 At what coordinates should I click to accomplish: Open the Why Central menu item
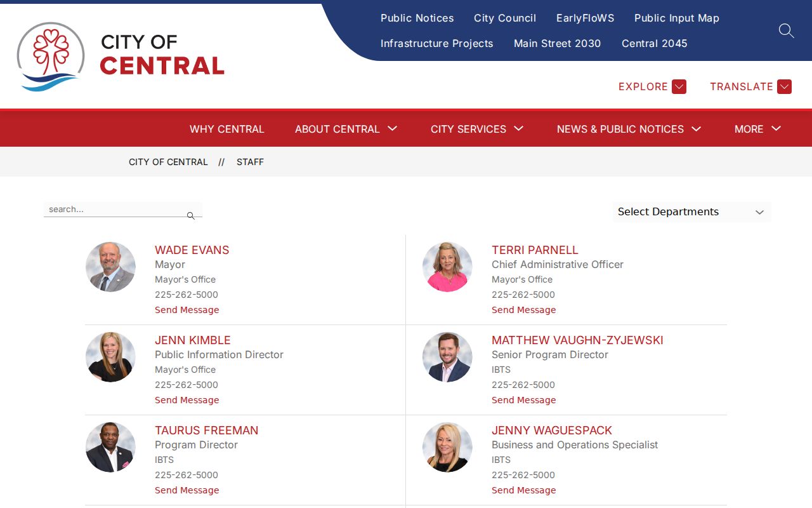tap(226, 129)
